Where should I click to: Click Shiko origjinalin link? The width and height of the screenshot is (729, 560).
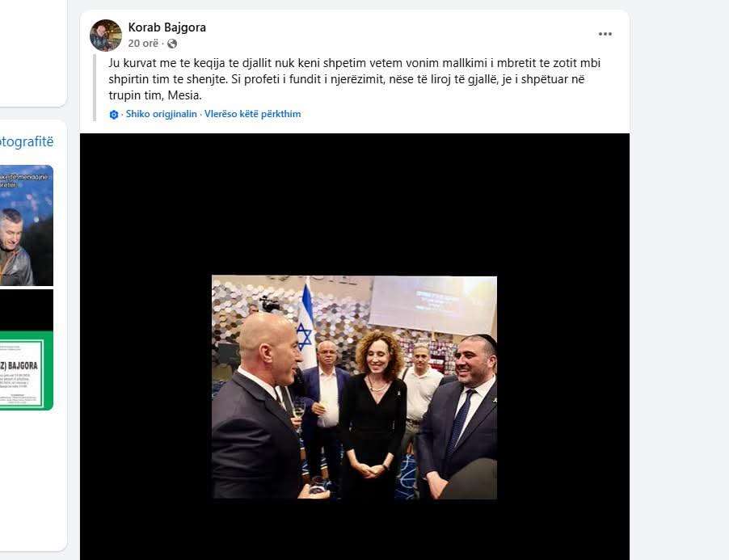click(x=162, y=114)
